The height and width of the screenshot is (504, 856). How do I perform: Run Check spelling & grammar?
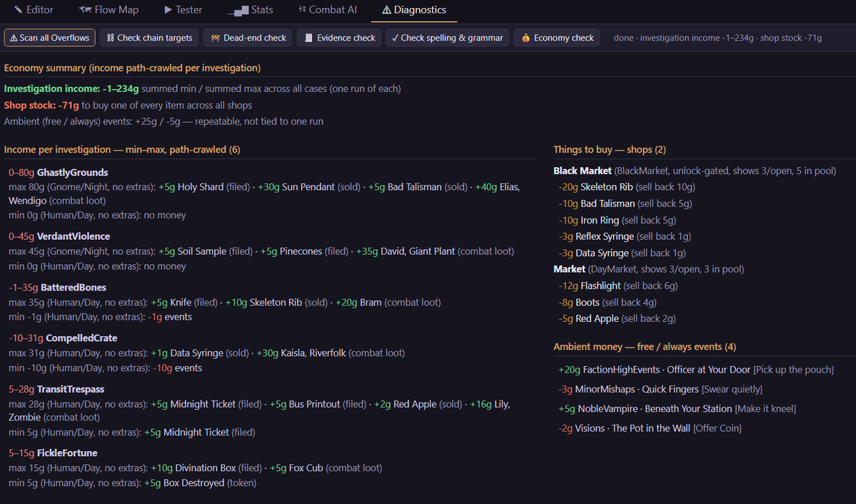448,38
